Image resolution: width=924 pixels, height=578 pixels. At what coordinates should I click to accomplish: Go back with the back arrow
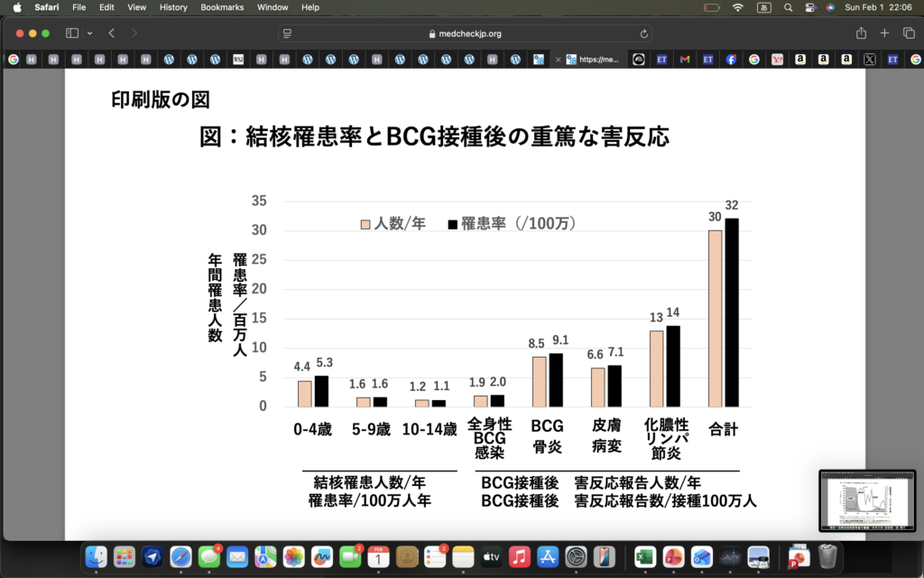click(x=111, y=33)
